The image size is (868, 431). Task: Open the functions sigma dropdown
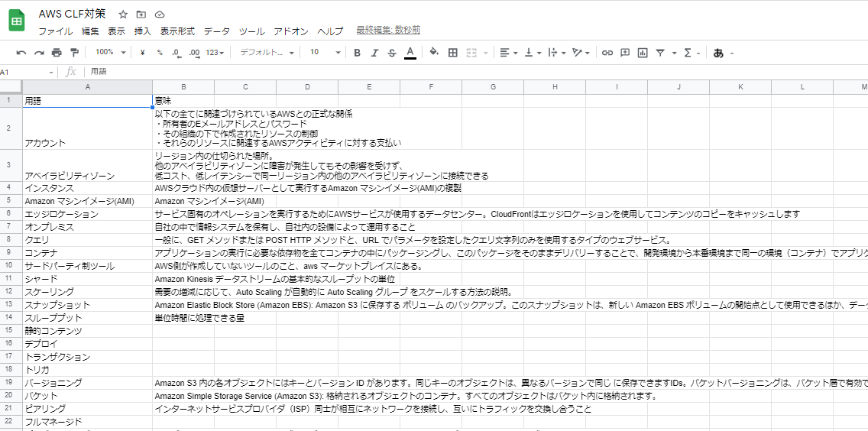coord(692,53)
